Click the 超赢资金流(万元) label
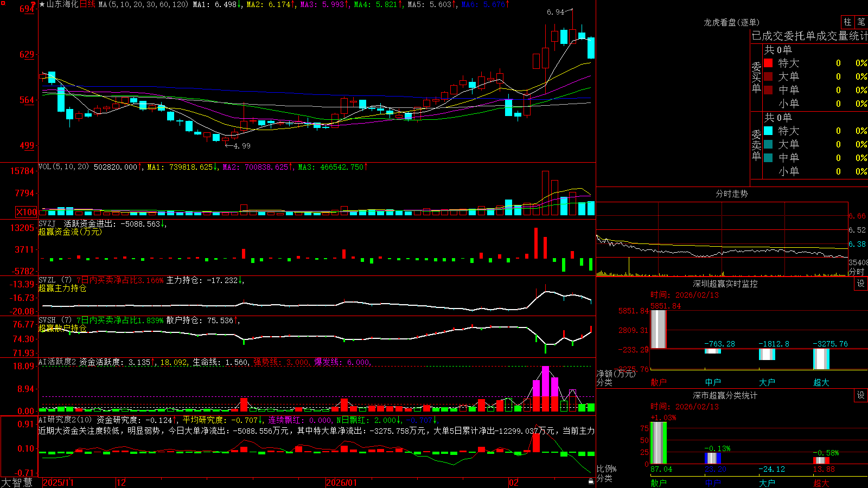The width and height of the screenshot is (868, 488). [x=70, y=232]
